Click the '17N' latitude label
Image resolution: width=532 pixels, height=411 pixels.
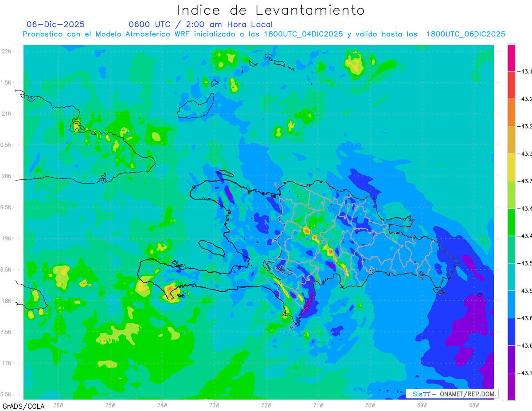point(7,363)
